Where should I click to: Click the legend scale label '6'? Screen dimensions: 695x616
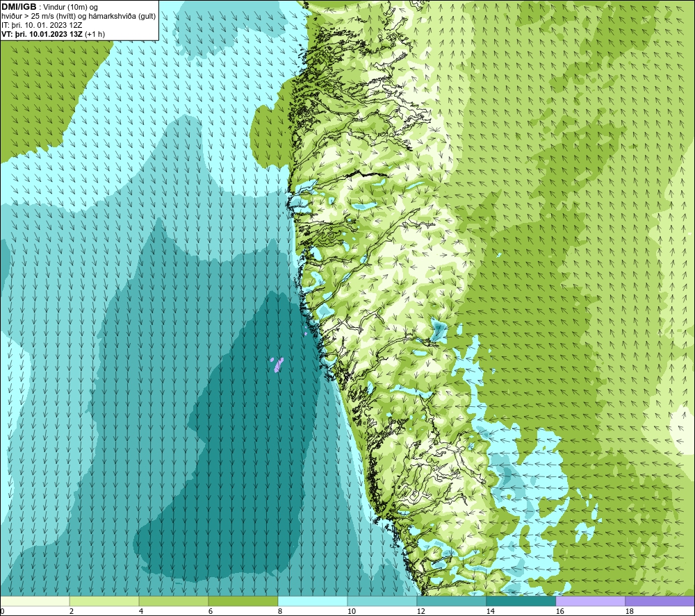pos(211,611)
